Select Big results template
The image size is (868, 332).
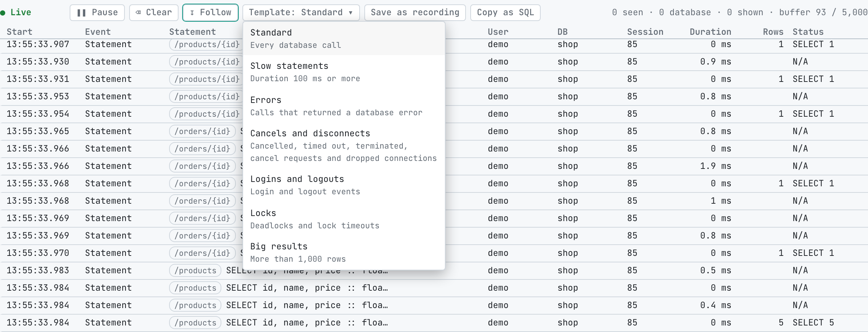pyautogui.click(x=344, y=253)
